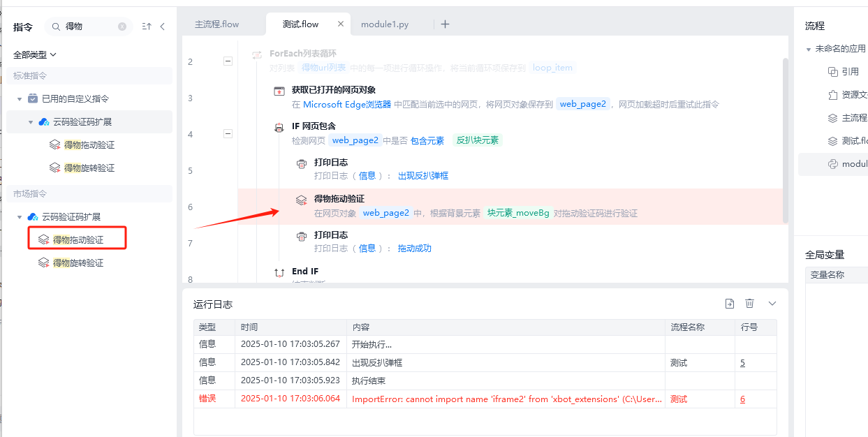This screenshot has width=868, height=437.
Task: Add a new tab with plus icon
Action: (x=445, y=24)
